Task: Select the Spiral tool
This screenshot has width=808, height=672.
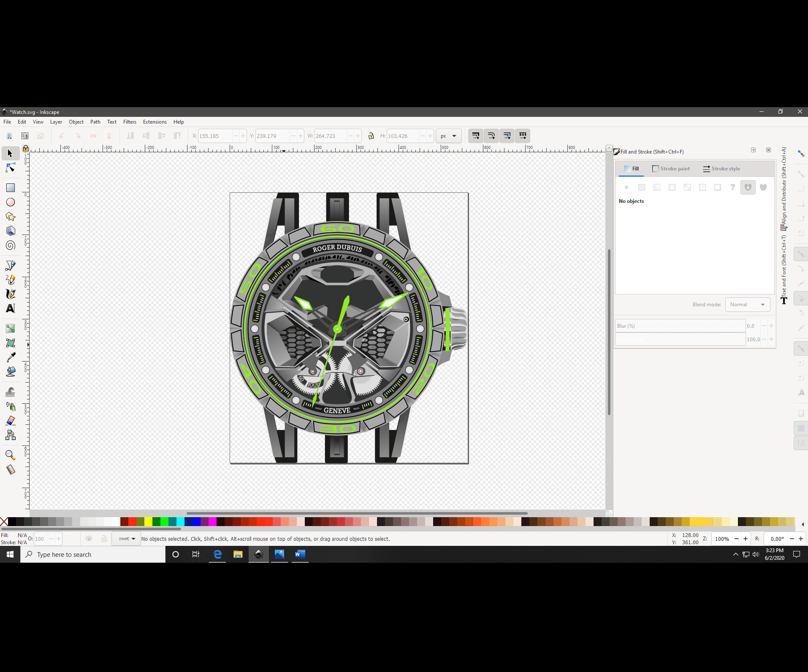Action: tap(11, 245)
